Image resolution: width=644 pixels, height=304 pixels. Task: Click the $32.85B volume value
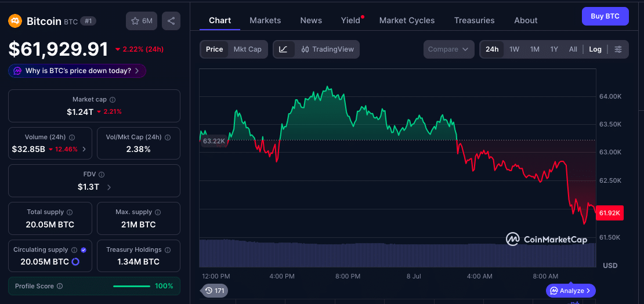click(x=28, y=149)
